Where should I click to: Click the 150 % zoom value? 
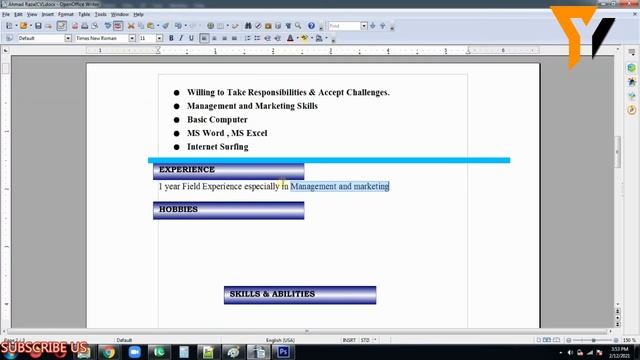[x=629, y=340]
